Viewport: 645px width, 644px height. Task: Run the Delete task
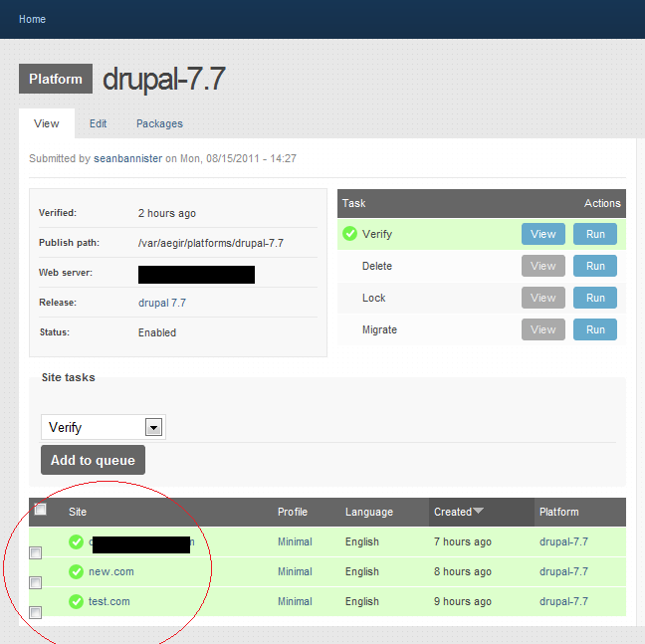[x=595, y=266]
